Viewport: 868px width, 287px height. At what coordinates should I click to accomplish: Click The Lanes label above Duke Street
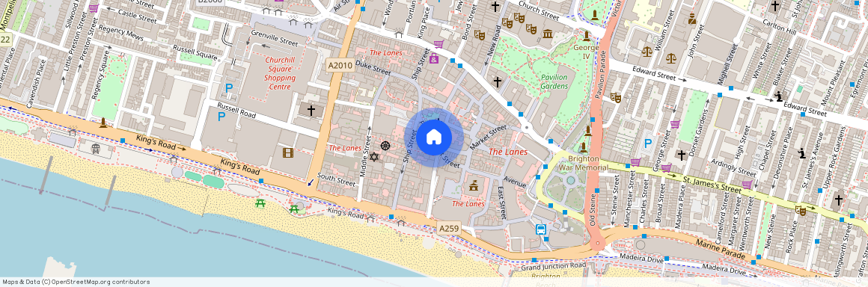click(385, 52)
